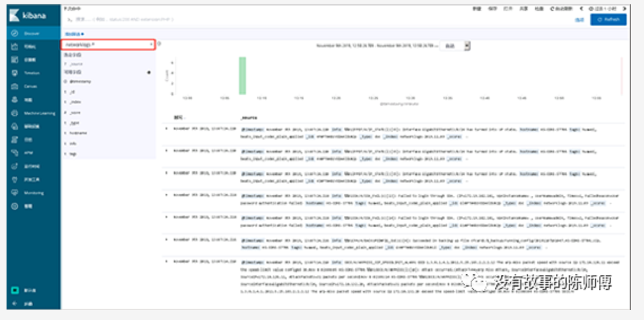The width and height of the screenshot is (644, 320).
Task: Click Inspect (检查) in top menu
Action: [539, 9]
